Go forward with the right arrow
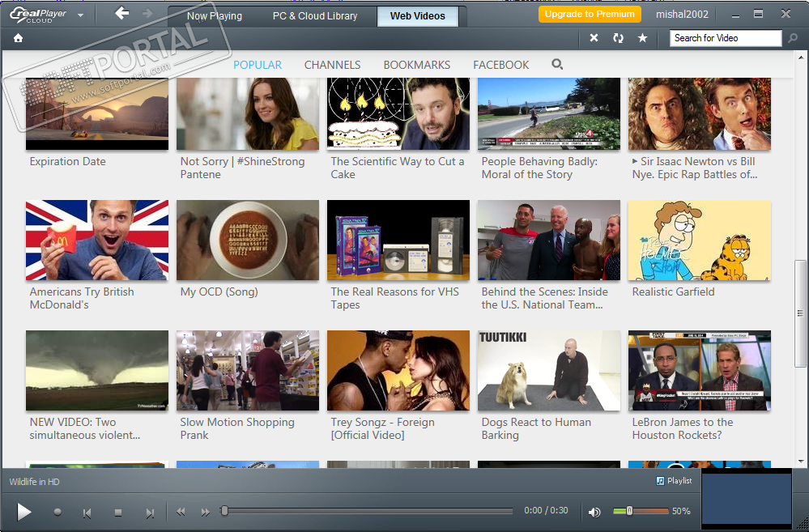The height and width of the screenshot is (532, 809). [x=148, y=14]
